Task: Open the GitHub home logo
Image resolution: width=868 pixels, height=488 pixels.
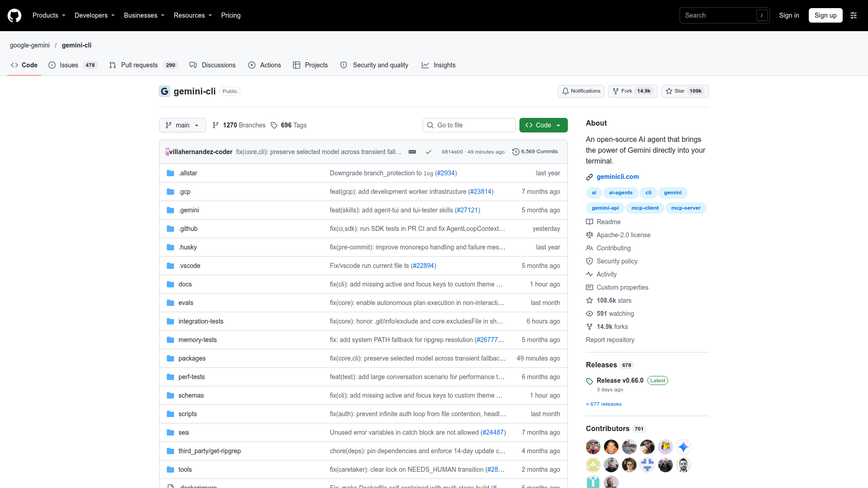Action: point(14,15)
